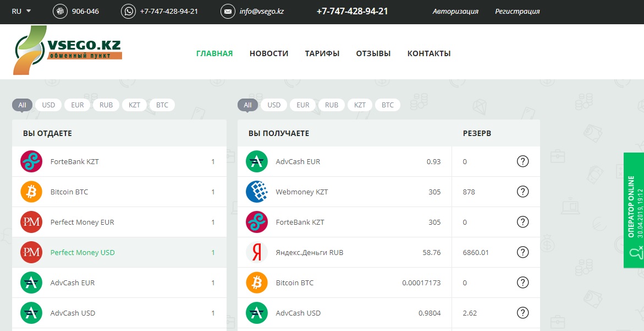Open the RU language dropdown
Viewport: 644px width, 331px height.
click(21, 11)
